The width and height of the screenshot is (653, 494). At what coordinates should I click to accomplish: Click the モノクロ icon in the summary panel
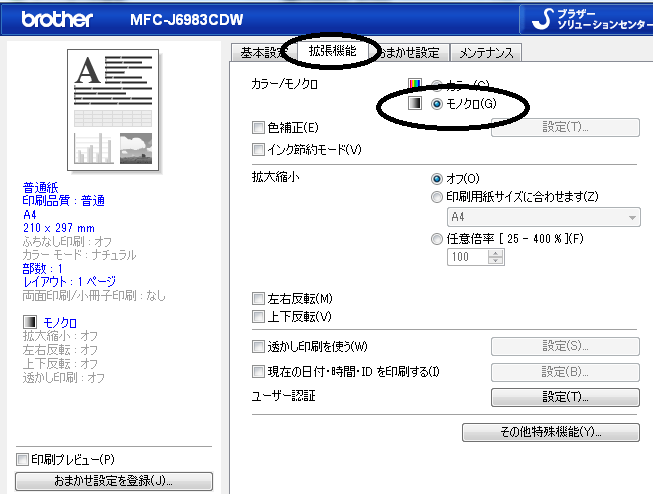(30, 322)
